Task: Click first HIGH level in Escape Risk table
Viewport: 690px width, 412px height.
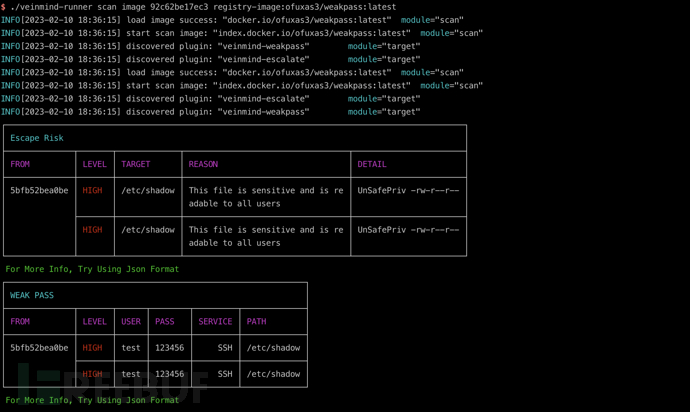Action: point(92,190)
